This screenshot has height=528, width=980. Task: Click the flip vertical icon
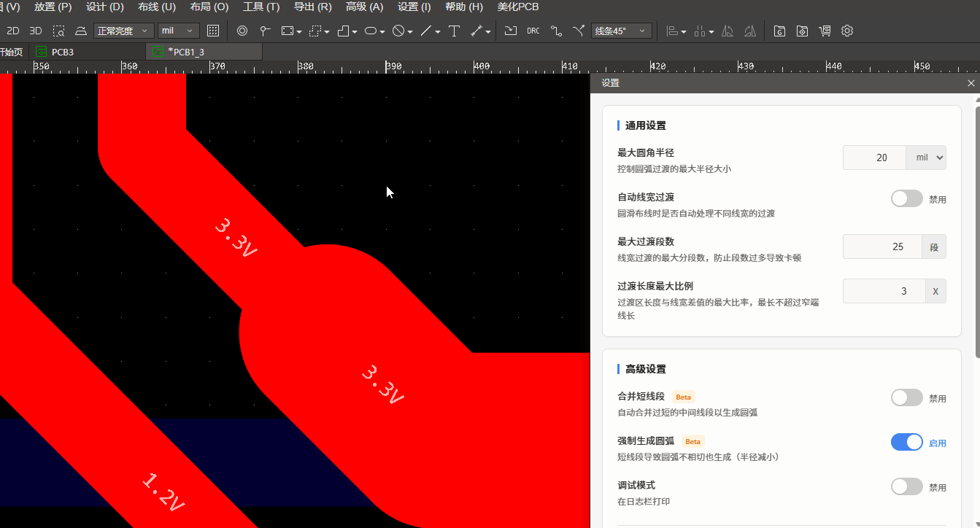(x=750, y=31)
